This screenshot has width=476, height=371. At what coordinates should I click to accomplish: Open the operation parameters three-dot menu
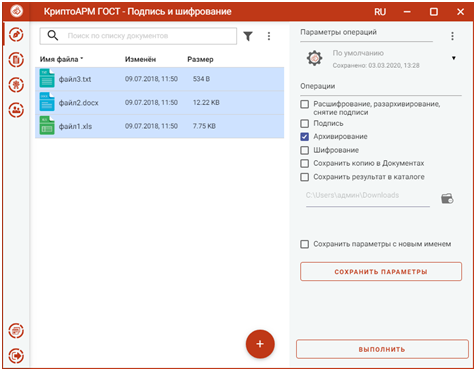[x=452, y=36]
